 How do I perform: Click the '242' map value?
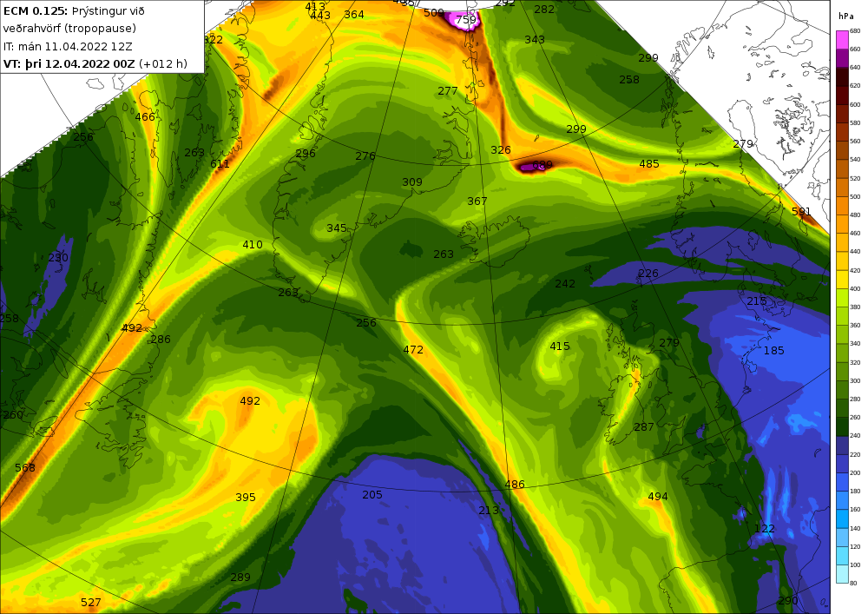(565, 283)
